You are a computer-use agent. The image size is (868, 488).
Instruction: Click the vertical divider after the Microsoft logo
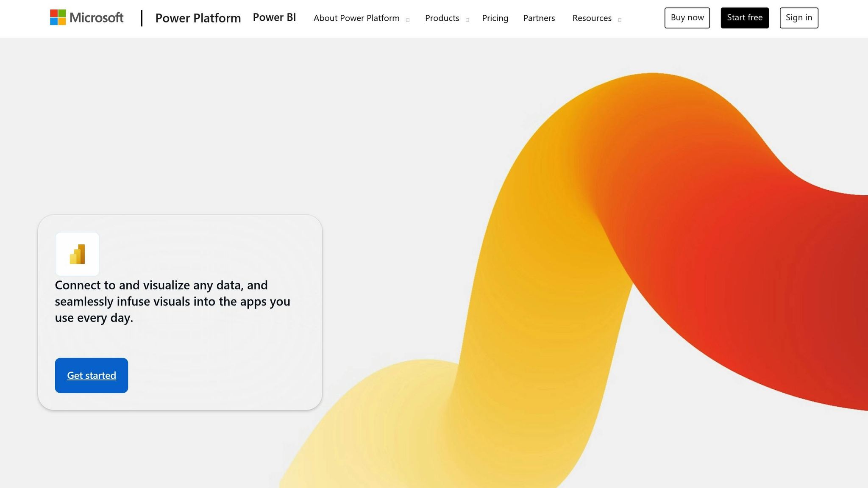pyautogui.click(x=142, y=18)
